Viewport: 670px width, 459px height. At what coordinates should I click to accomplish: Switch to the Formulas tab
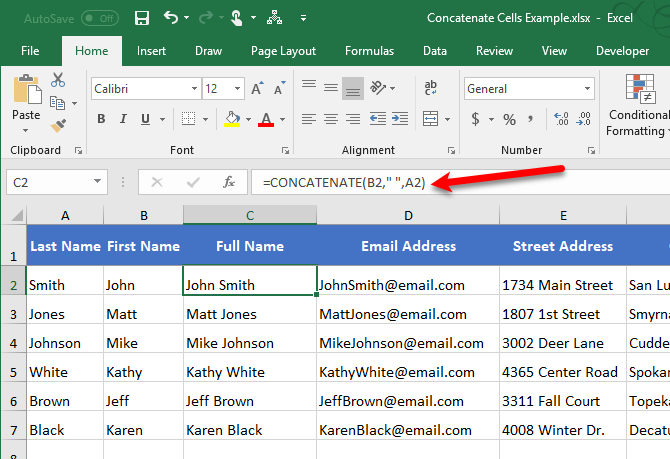[x=369, y=51]
